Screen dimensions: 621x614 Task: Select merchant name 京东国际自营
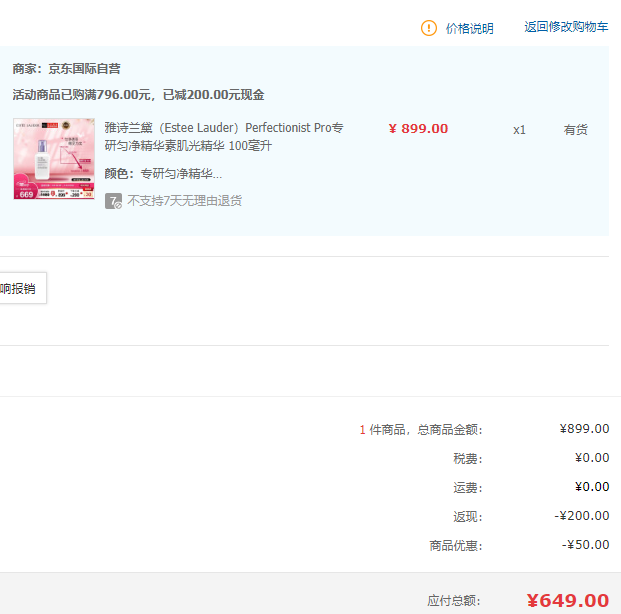pyautogui.click(x=84, y=69)
